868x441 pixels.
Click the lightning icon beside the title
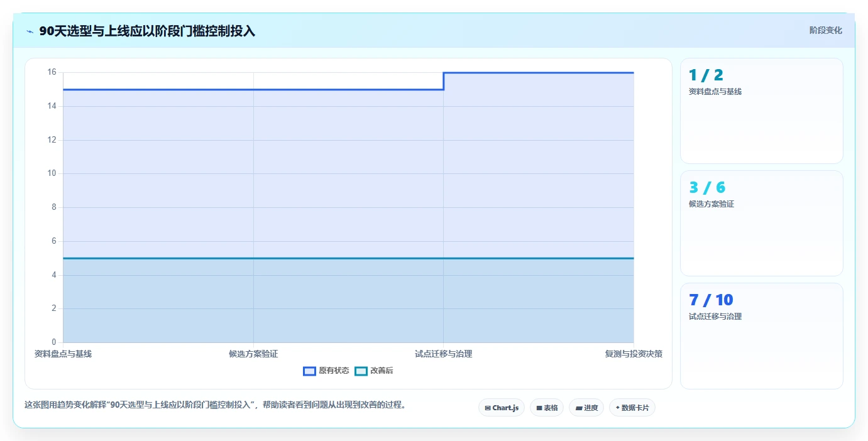[30, 31]
